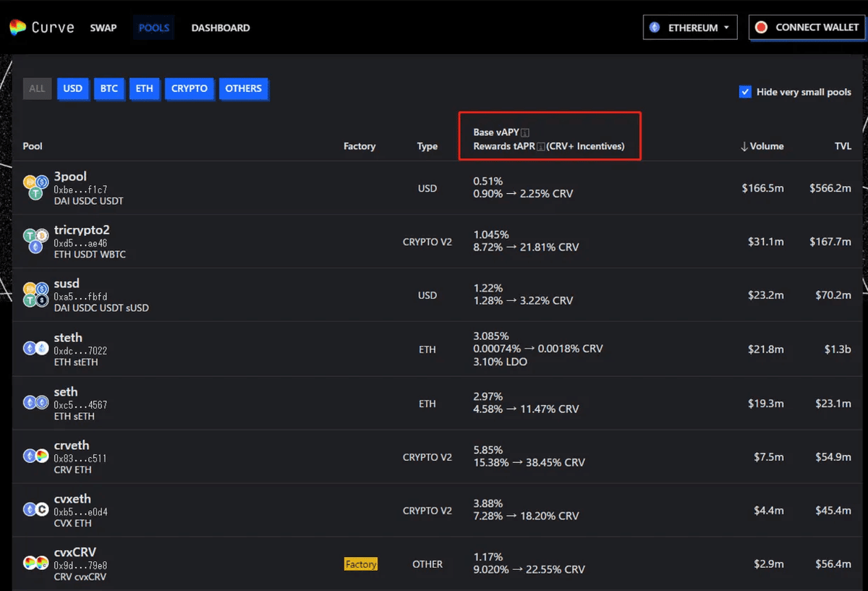This screenshot has width=868, height=591.
Task: Click the Ethereum network icon
Action: click(x=655, y=27)
